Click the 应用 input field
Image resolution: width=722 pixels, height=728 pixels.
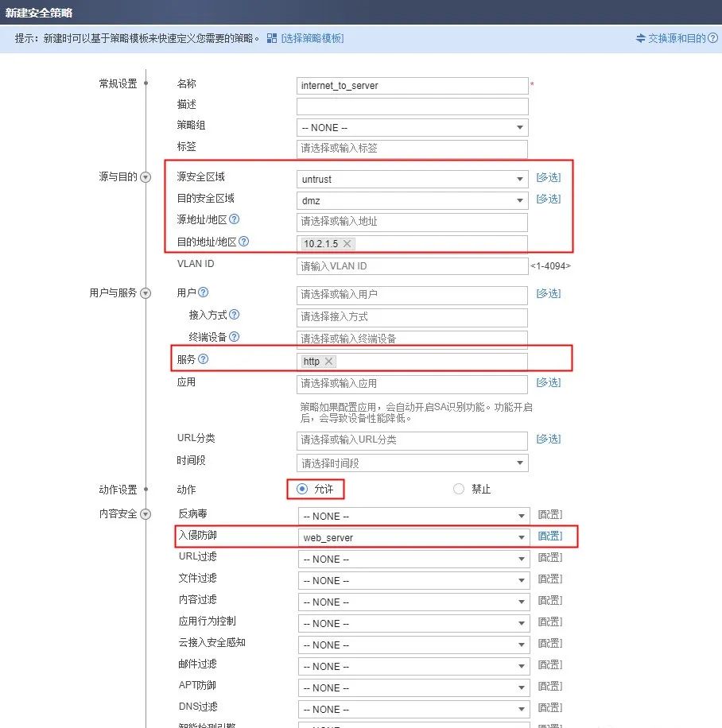click(412, 384)
